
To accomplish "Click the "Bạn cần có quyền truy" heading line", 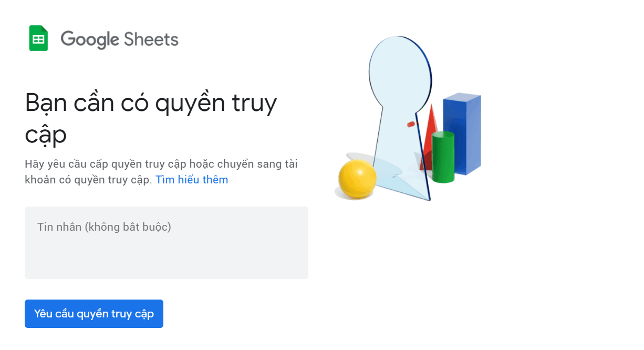I will coord(151,103).
